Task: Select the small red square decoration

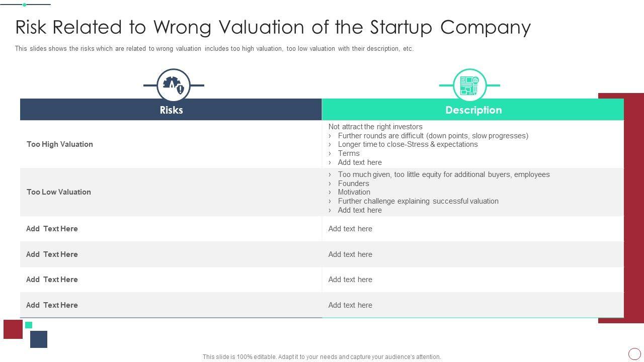Action: pyautogui.click(x=13, y=329)
